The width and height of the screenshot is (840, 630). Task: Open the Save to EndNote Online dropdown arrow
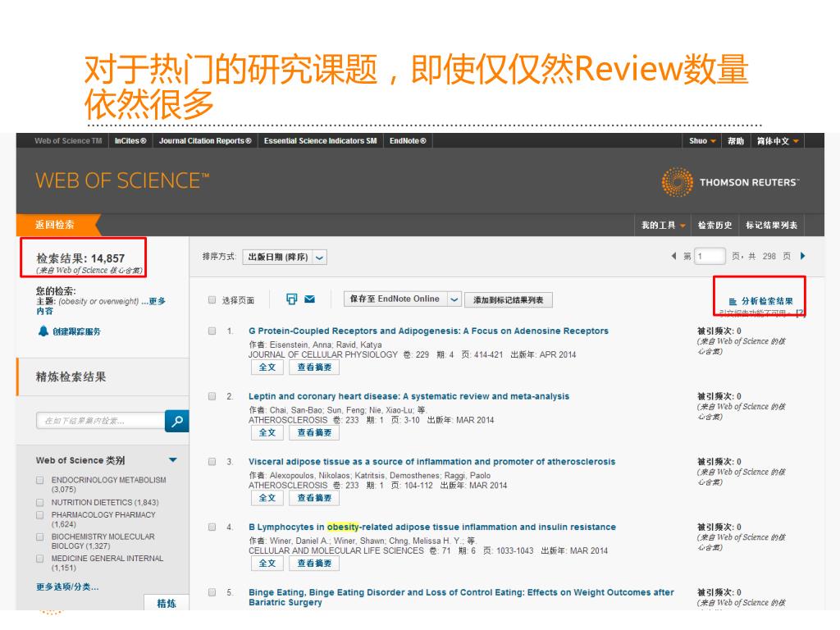[x=454, y=299]
